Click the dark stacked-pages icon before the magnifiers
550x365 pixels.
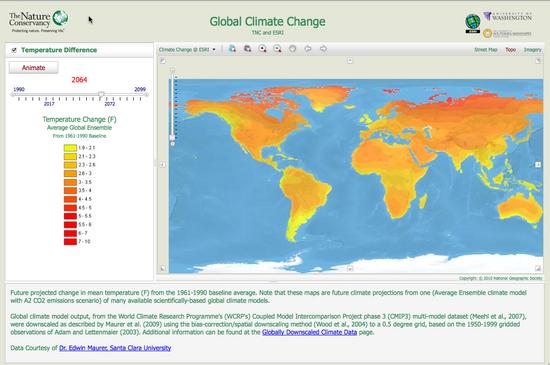(x=248, y=49)
